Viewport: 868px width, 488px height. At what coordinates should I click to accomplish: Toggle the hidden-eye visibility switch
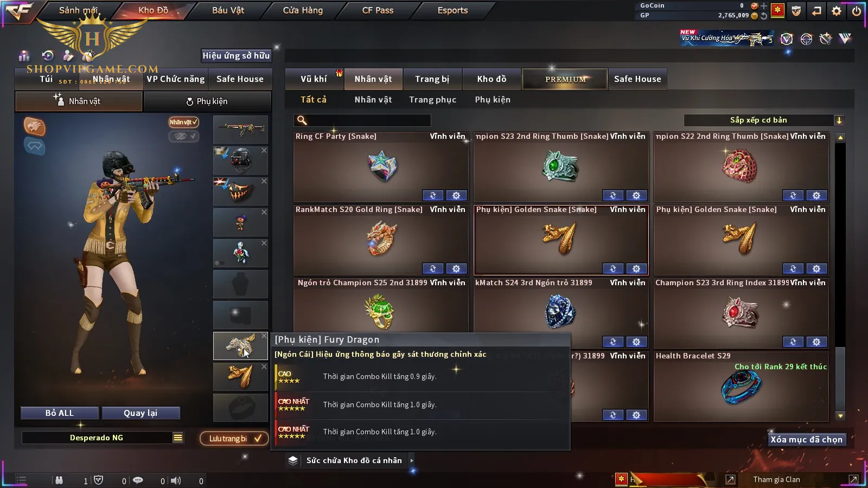183,136
